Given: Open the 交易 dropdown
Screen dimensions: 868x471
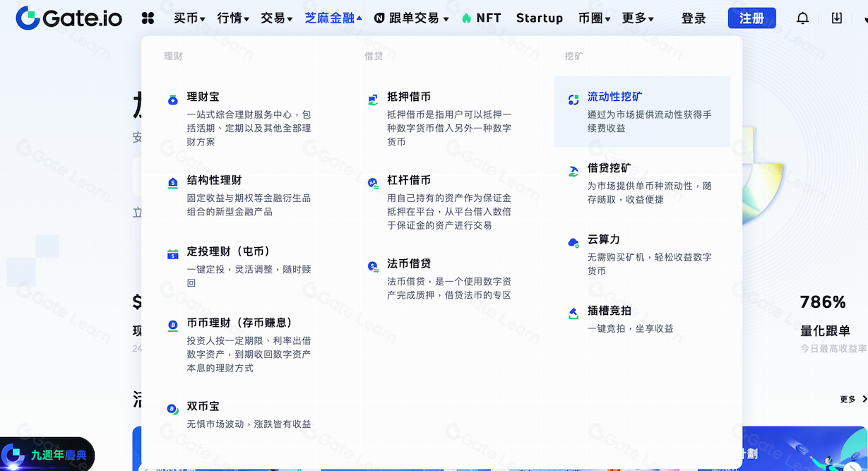Looking at the screenshot, I should [x=276, y=18].
